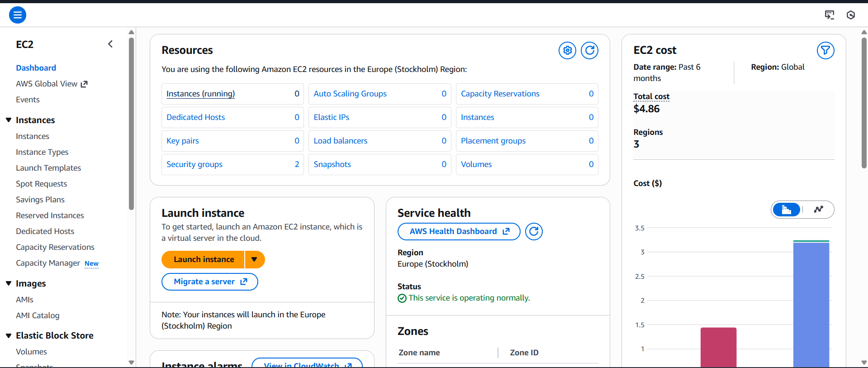Open AMIs in the sidebar

pos(24,300)
